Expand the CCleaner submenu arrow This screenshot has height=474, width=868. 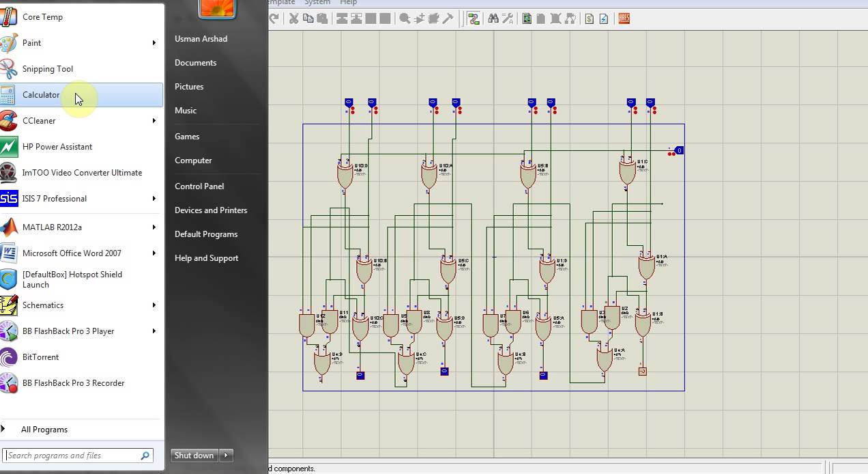tap(154, 121)
